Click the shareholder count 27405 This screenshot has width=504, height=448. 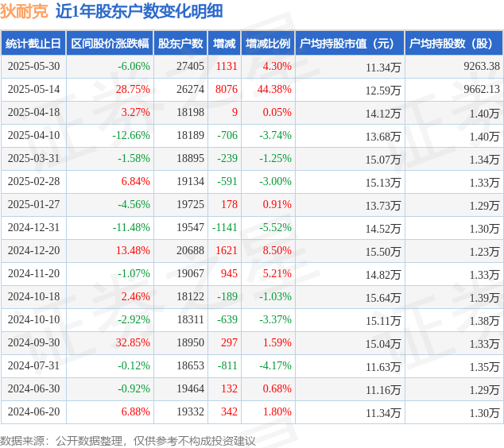pyautogui.click(x=190, y=66)
